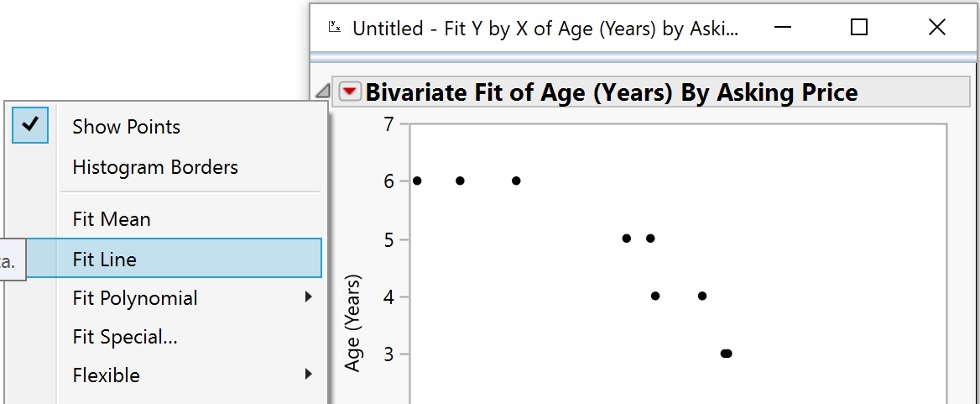
Task: Click the Fit Y by X window icon
Action: pyautogui.click(x=335, y=27)
